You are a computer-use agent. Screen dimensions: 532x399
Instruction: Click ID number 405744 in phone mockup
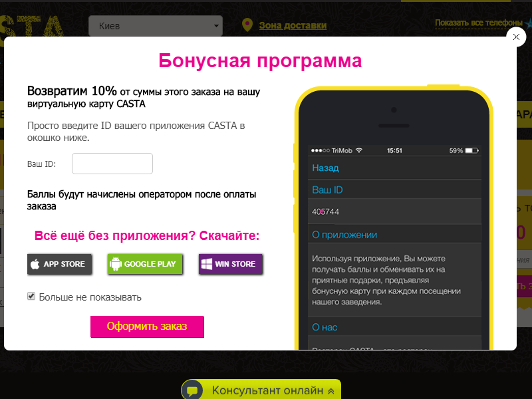click(x=325, y=211)
